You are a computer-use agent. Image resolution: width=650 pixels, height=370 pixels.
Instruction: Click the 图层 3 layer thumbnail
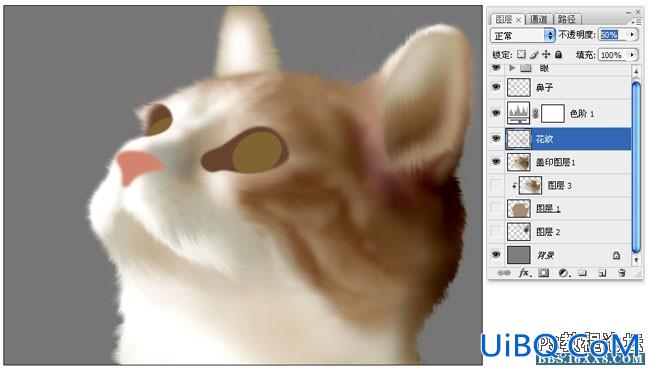[x=530, y=186]
